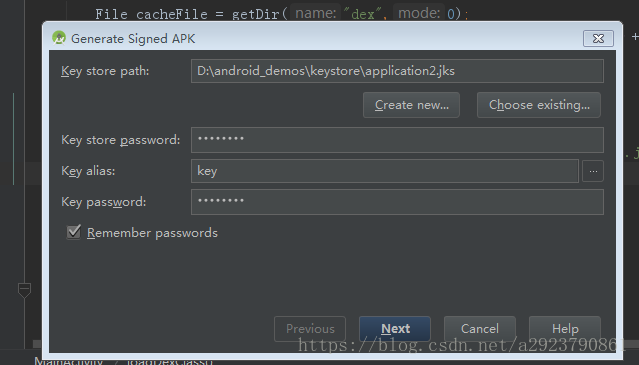Click the cacheFile code line in editor
The image size is (639, 365).
pos(282,14)
